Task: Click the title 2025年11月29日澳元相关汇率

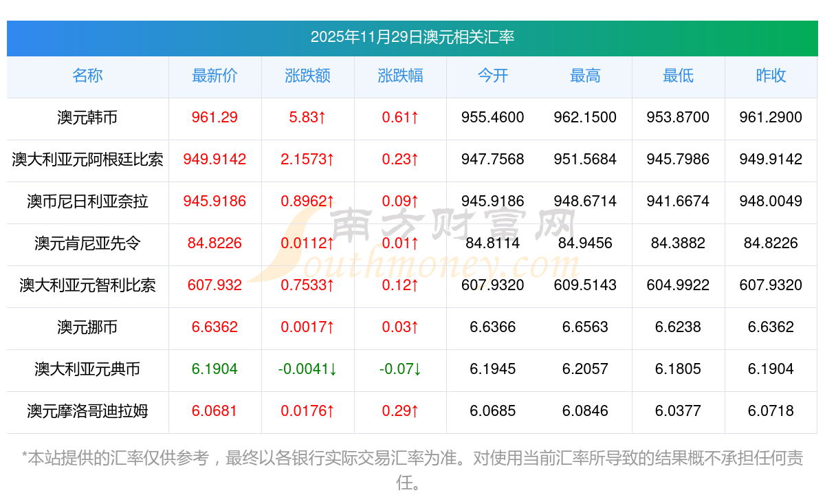Action: pos(412,37)
